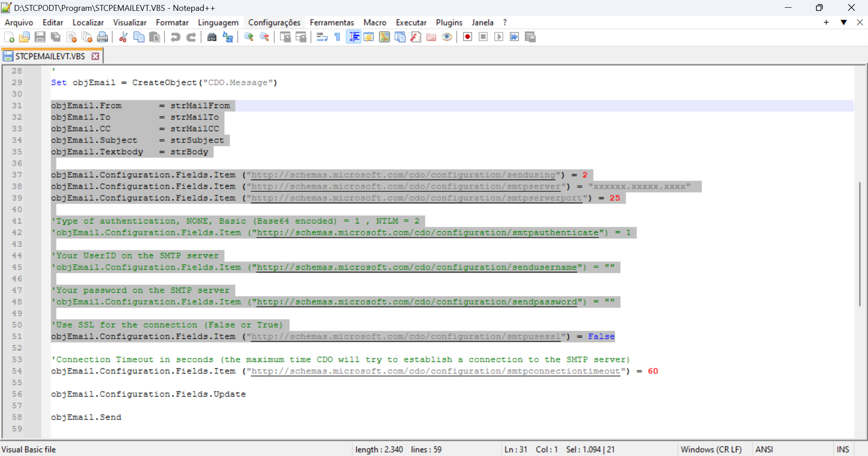The width and height of the screenshot is (868, 456).
Task: Open Folder as Workspace toolbar icon
Action: coord(431,37)
